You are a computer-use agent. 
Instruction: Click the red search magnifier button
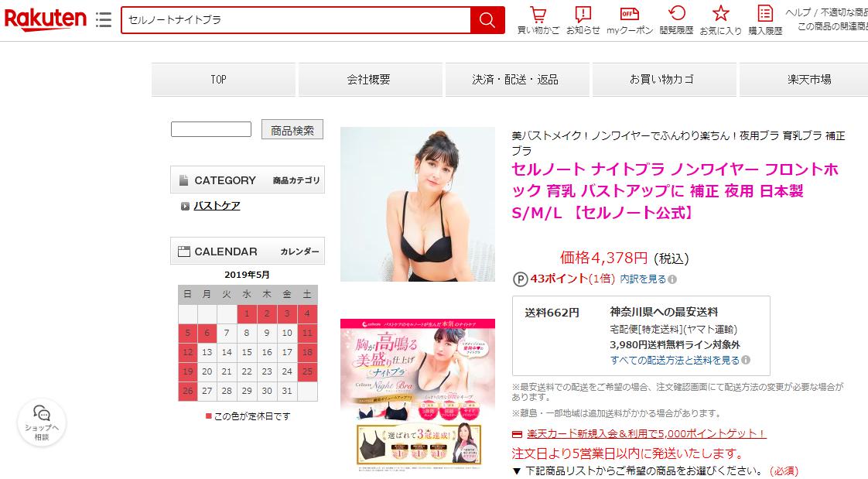(x=487, y=20)
